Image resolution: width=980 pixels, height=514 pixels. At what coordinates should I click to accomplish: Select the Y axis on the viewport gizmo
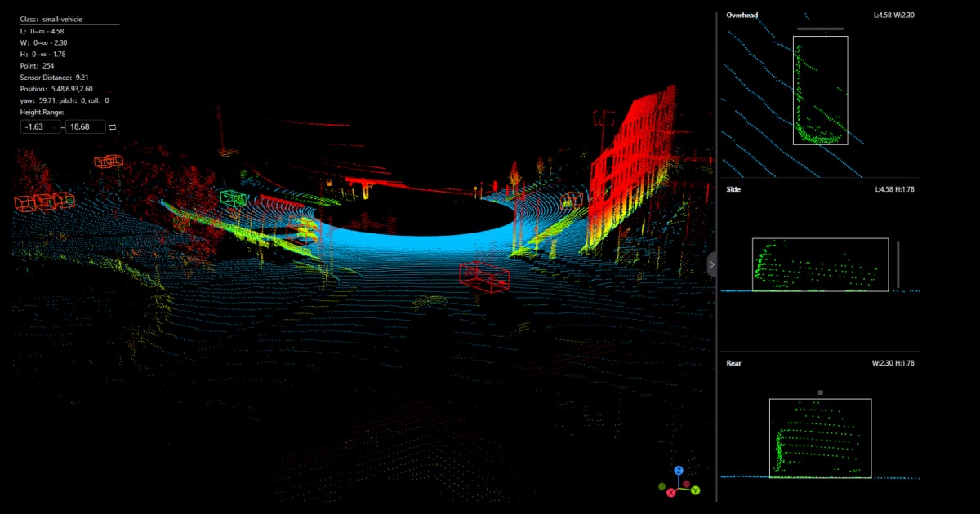point(696,490)
